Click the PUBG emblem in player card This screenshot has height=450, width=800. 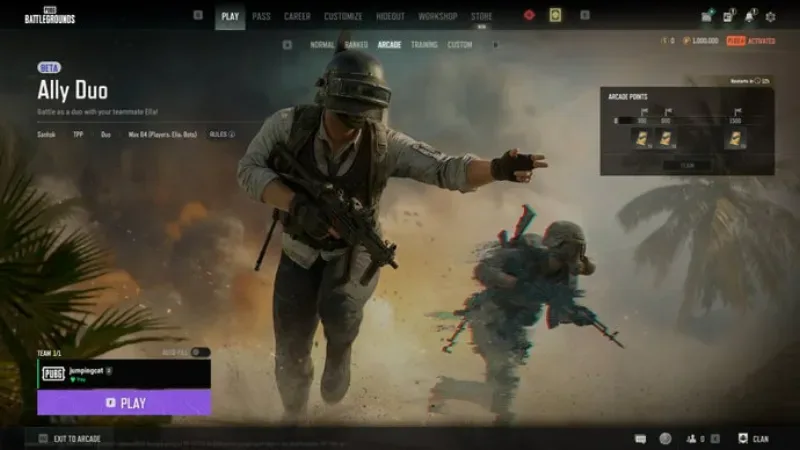click(x=53, y=373)
